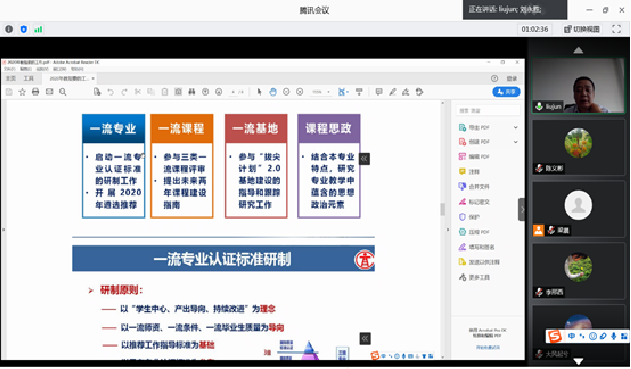The width and height of the screenshot is (631, 369).
Task: Click the green network signal icon
Action: [38, 29]
